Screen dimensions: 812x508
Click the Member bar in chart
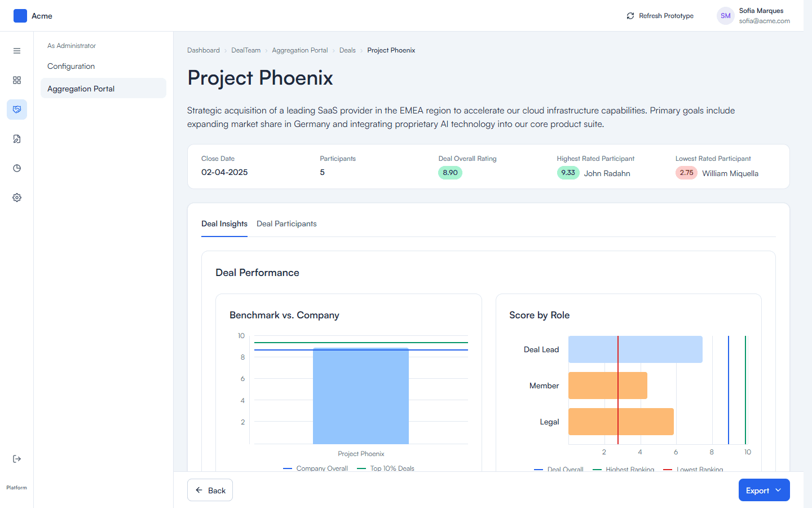(608, 386)
